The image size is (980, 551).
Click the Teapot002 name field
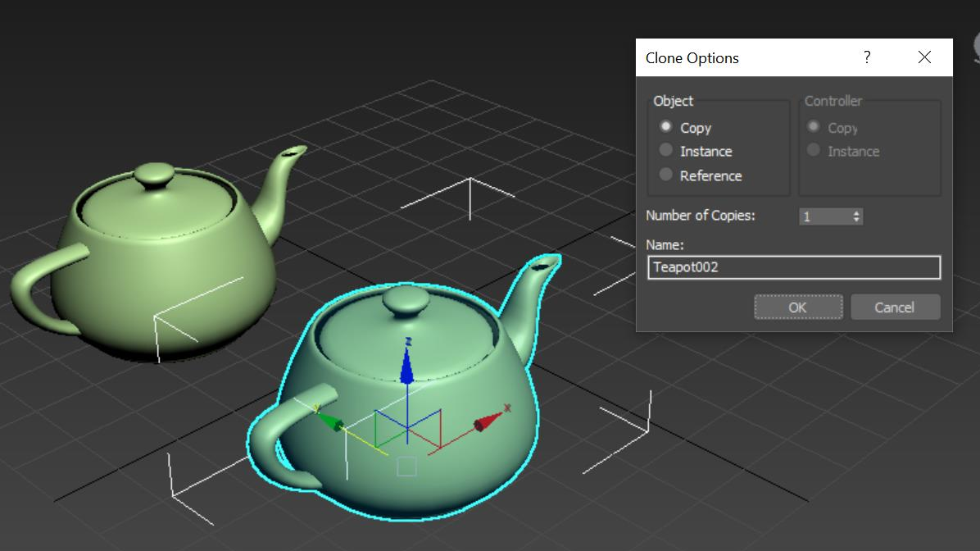click(x=794, y=267)
